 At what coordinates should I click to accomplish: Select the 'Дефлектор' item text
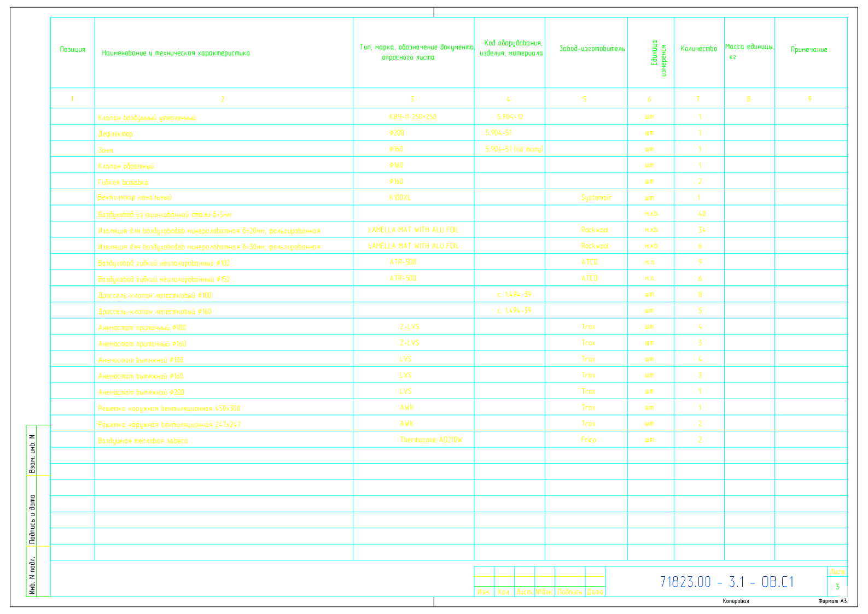coord(115,134)
